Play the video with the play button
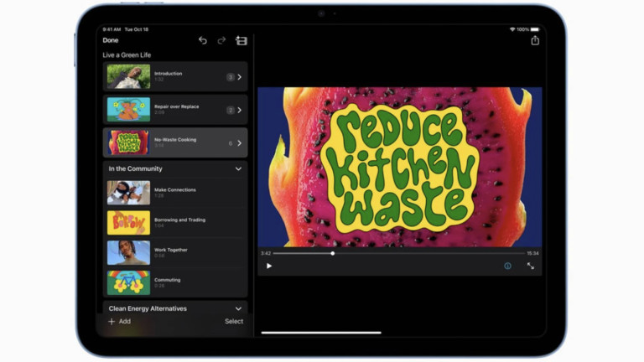The image size is (644, 362). [269, 266]
